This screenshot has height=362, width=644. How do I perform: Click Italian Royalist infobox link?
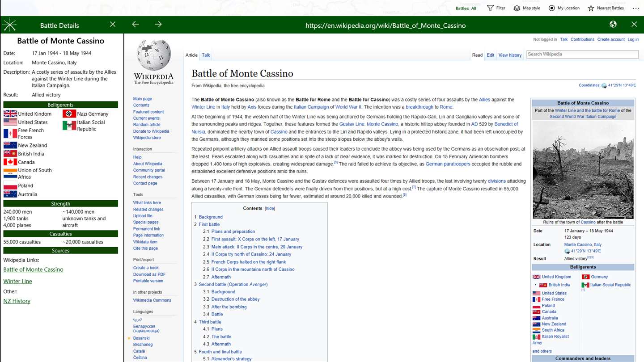555,337
